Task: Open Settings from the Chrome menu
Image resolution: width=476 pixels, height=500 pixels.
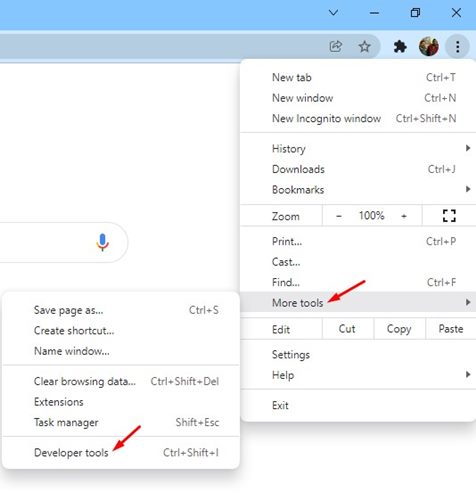Action: [x=357, y=354]
